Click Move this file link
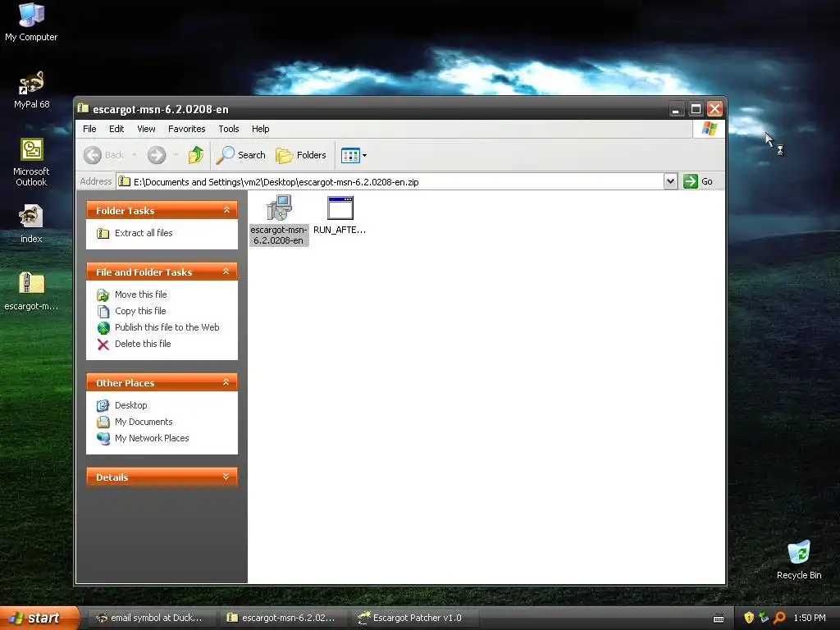840x630 pixels. click(x=140, y=294)
